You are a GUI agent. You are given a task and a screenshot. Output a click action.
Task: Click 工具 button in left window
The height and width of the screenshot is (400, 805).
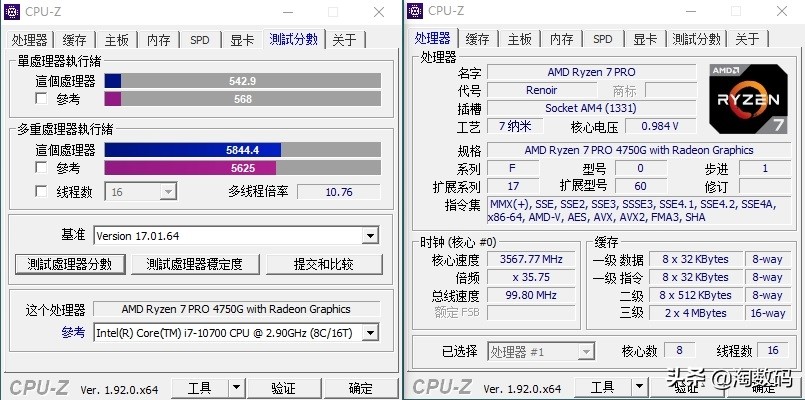point(200,388)
